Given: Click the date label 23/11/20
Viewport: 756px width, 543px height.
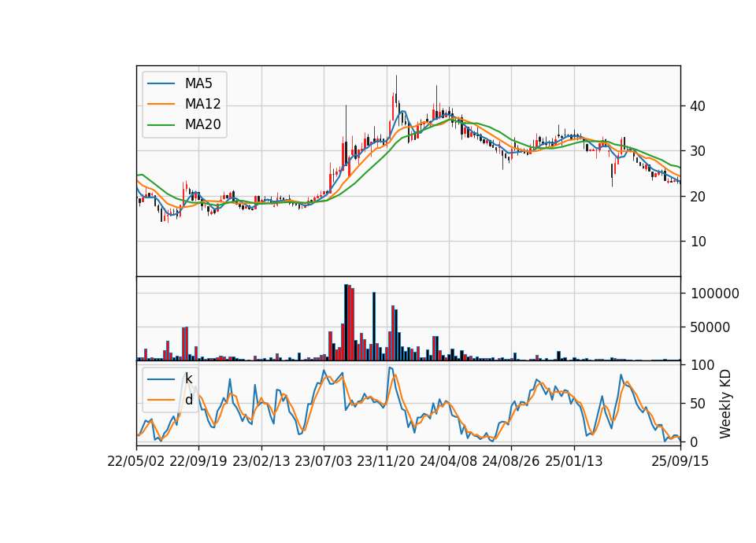Looking at the screenshot, I should coord(386,461).
